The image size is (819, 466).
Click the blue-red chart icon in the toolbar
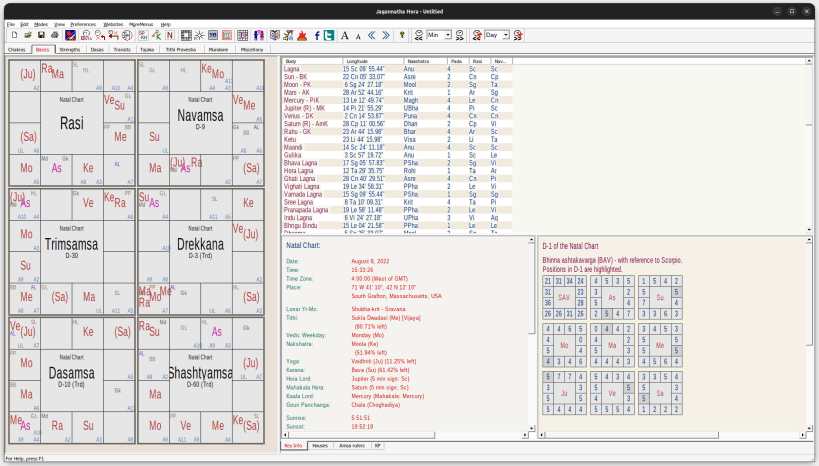(x=71, y=36)
